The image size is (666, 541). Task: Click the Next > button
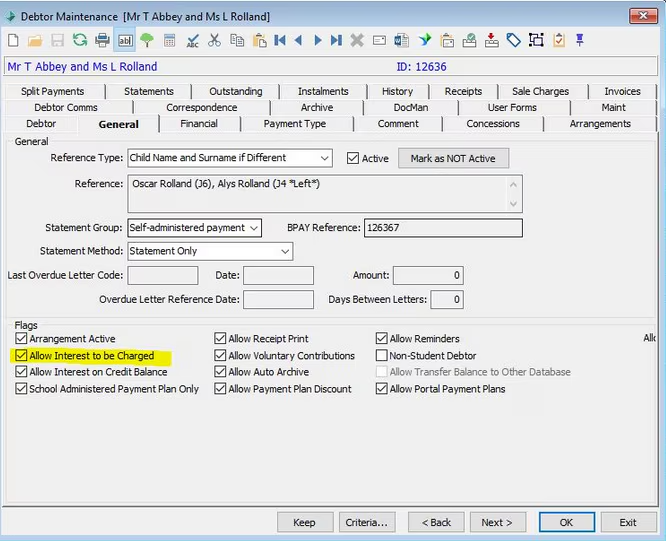coord(497,522)
